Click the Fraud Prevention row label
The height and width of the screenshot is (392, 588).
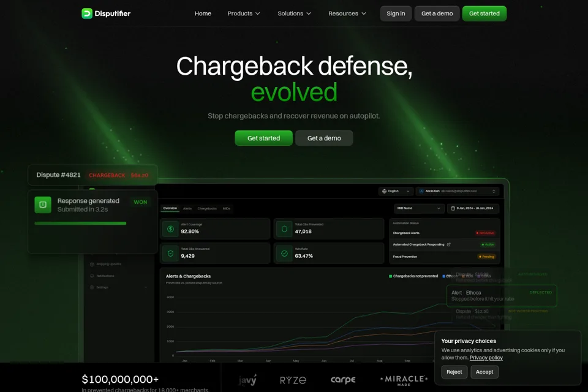(405, 257)
